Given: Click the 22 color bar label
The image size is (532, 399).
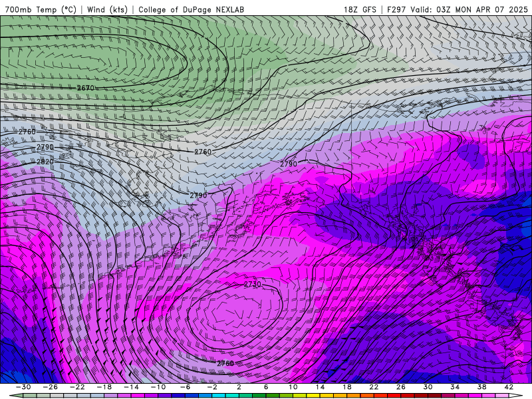Looking at the screenshot, I should click(x=374, y=387).
